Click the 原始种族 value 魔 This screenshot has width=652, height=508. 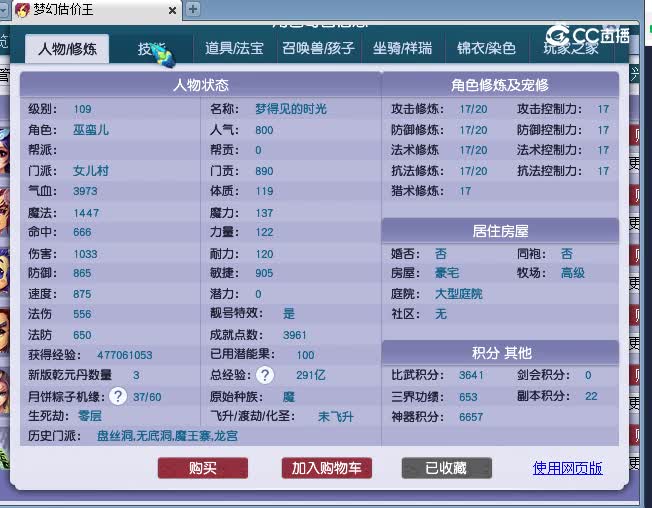tap(289, 397)
